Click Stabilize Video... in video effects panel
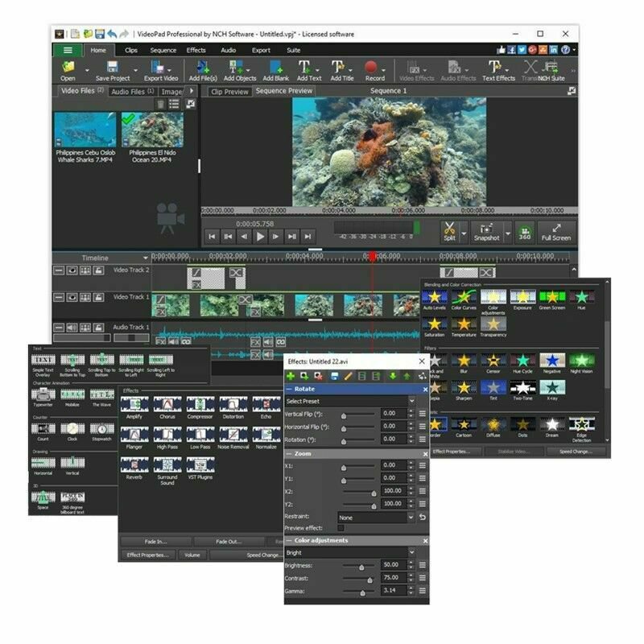644x644 pixels. point(514,452)
